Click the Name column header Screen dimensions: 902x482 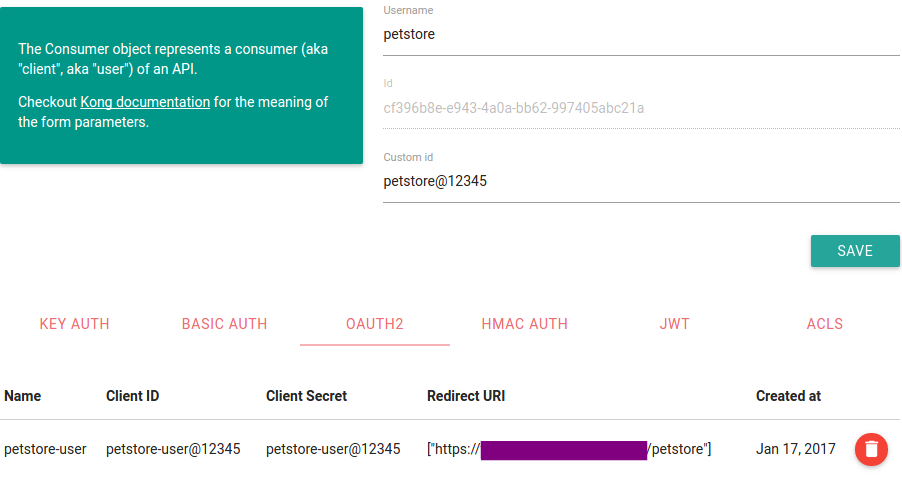[x=23, y=396]
